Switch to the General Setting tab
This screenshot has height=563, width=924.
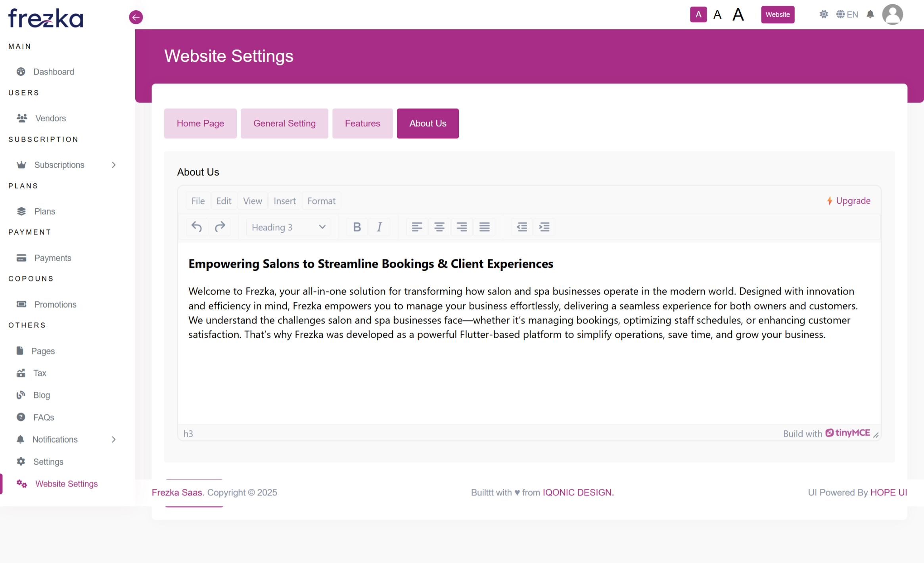click(284, 123)
